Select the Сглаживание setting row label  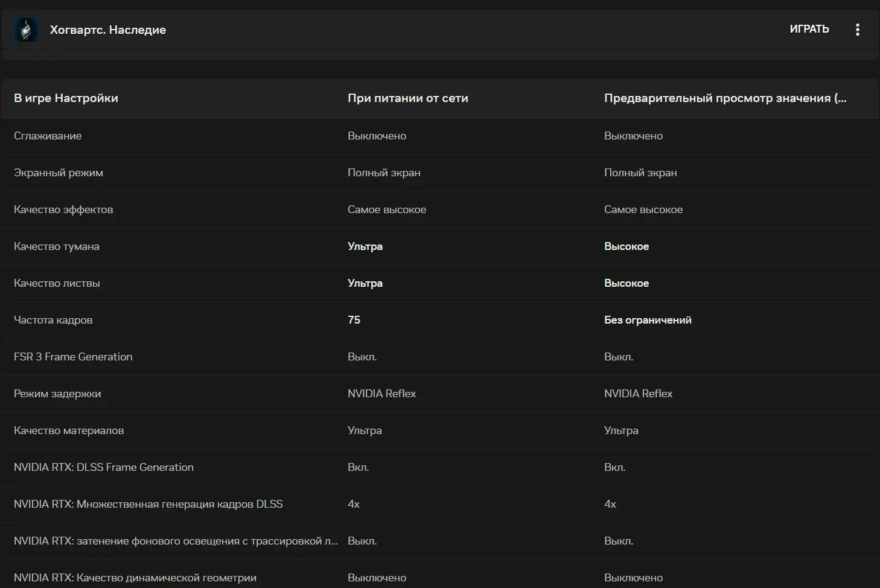pos(48,136)
